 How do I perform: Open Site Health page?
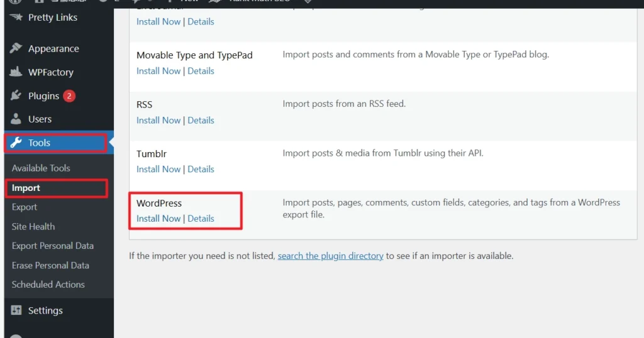[x=33, y=226]
